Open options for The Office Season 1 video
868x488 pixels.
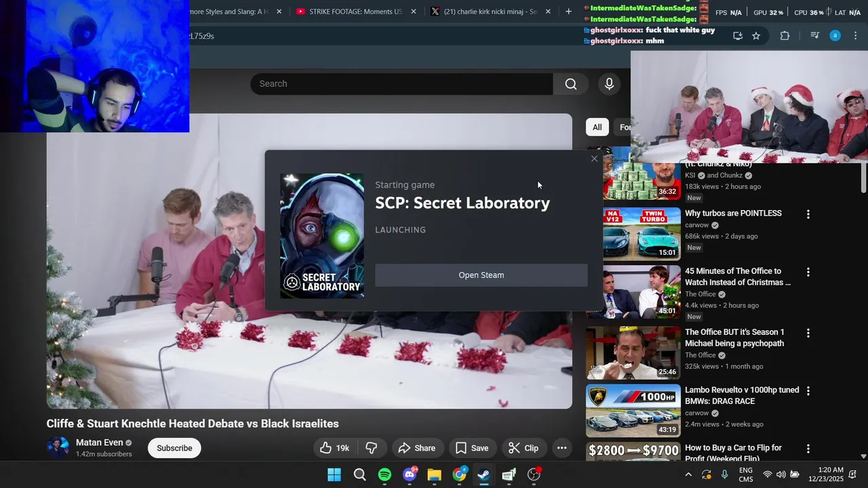[808, 333]
